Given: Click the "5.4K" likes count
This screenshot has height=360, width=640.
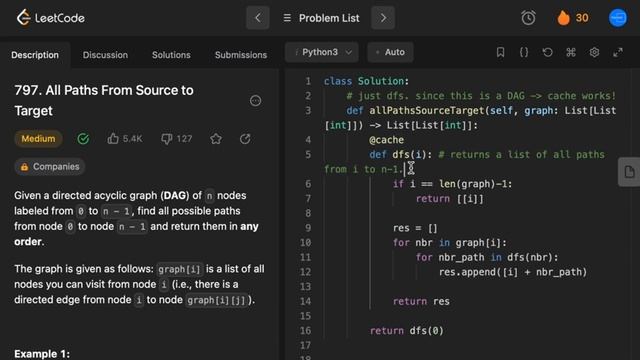Looking at the screenshot, I should pyautogui.click(x=133, y=139).
